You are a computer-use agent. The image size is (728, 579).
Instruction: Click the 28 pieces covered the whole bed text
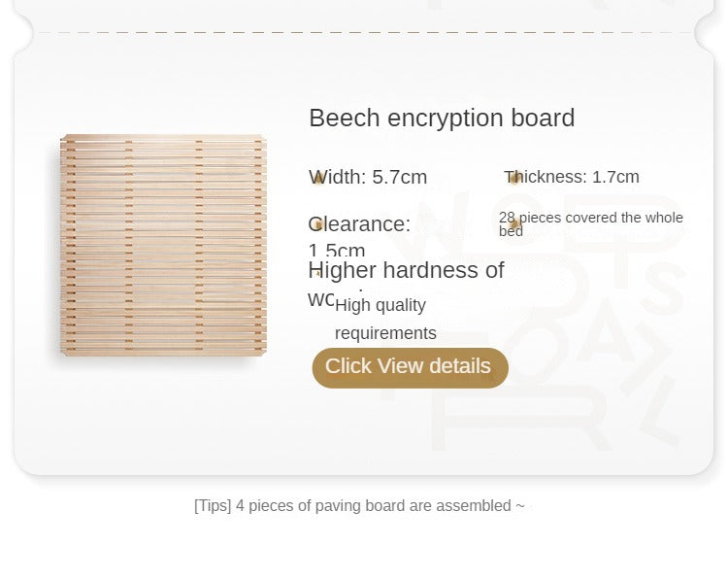pyautogui.click(x=594, y=219)
